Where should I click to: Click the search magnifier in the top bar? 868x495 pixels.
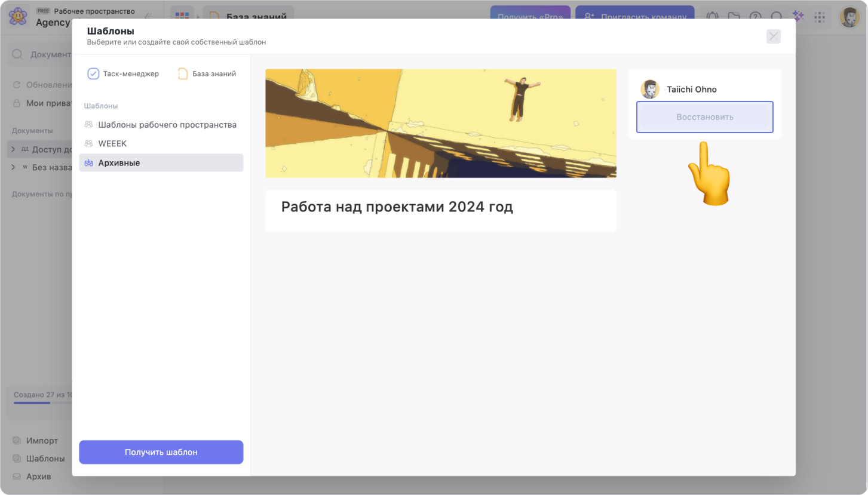point(777,17)
